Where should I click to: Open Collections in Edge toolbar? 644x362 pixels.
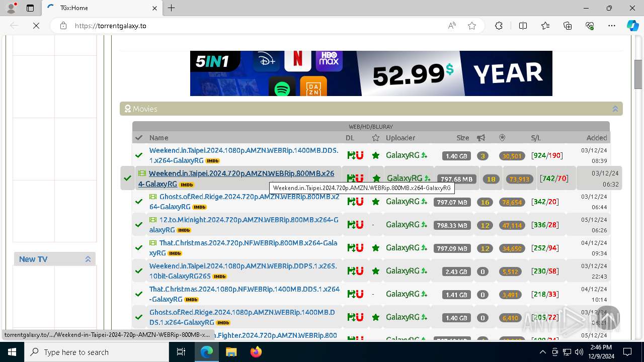pos(568,26)
